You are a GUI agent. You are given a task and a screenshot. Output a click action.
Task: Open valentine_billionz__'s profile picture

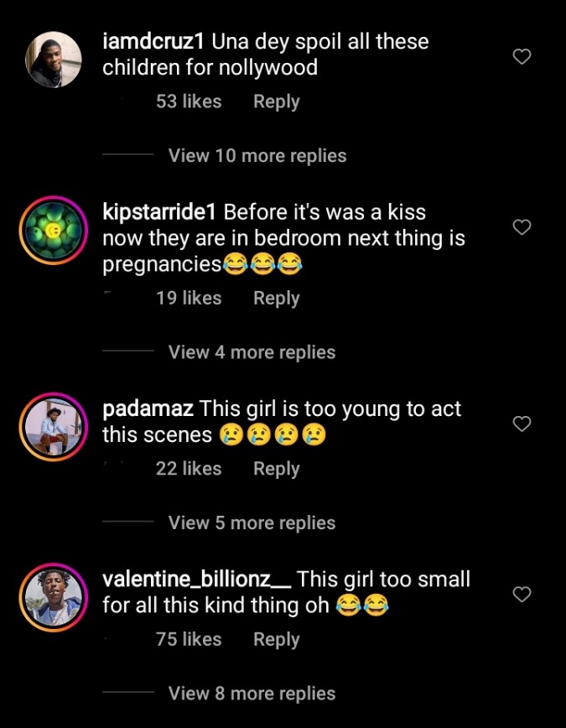coord(55,597)
